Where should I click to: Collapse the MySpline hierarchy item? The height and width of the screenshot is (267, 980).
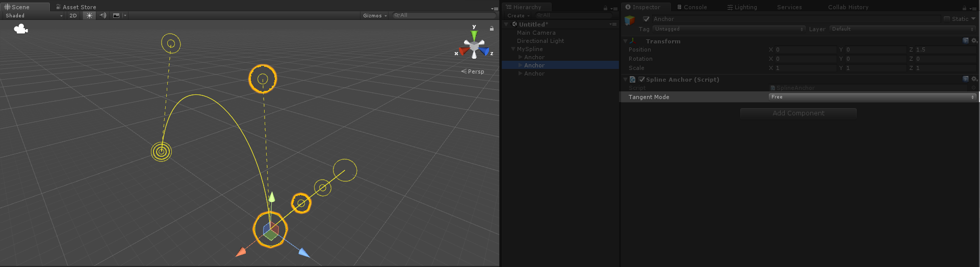coord(513,49)
